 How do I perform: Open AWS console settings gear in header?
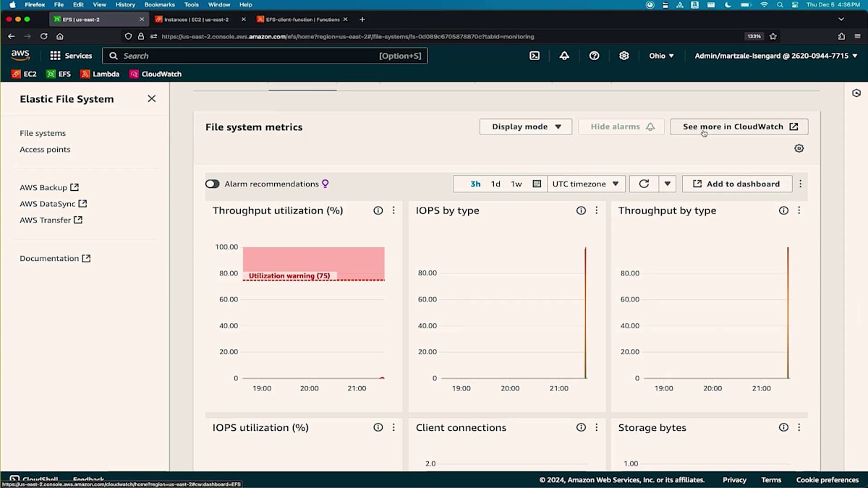[x=624, y=56]
